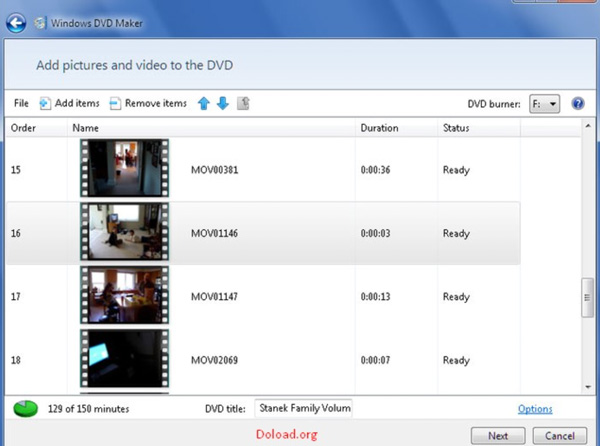600x446 pixels.
Task: Click the 129 of 150 minutes text
Action: [88, 409]
